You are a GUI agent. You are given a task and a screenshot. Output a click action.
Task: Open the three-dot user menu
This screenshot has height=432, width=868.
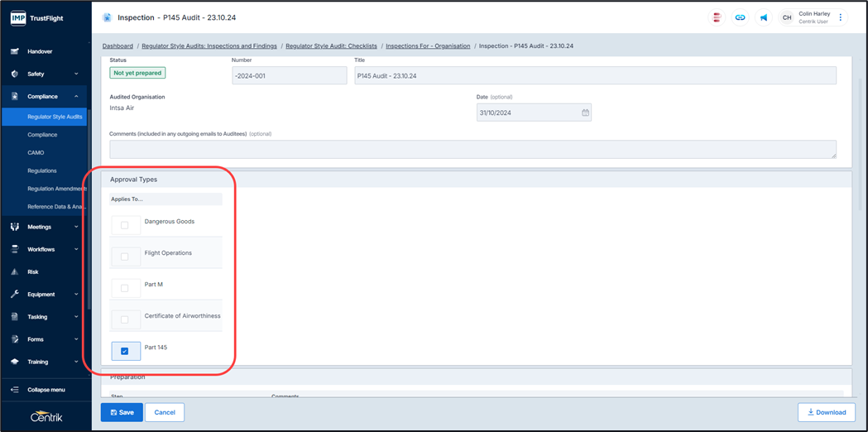tap(841, 17)
